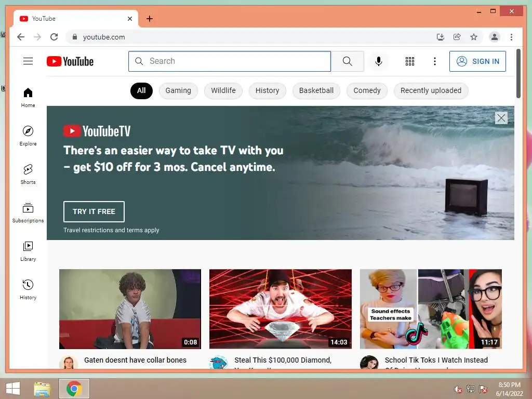Click title School Tik Toks I Watch Instead
Image resolution: width=532 pixels, height=399 pixels.
pos(436,360)
